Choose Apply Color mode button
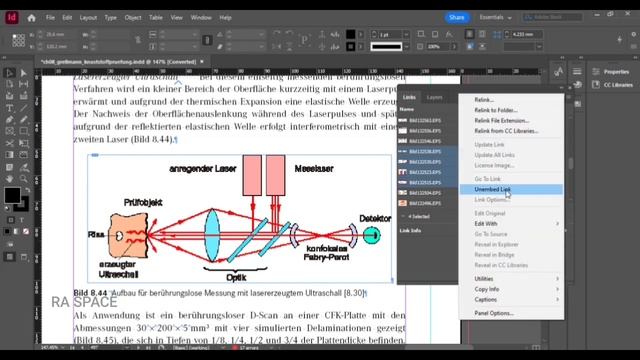 pyautogui.click(x=7, y=231)
